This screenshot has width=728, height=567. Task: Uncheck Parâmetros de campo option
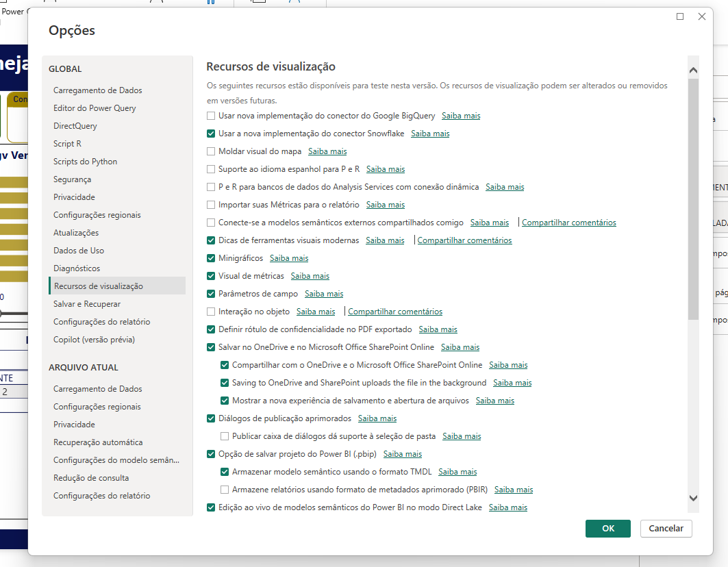211,294
